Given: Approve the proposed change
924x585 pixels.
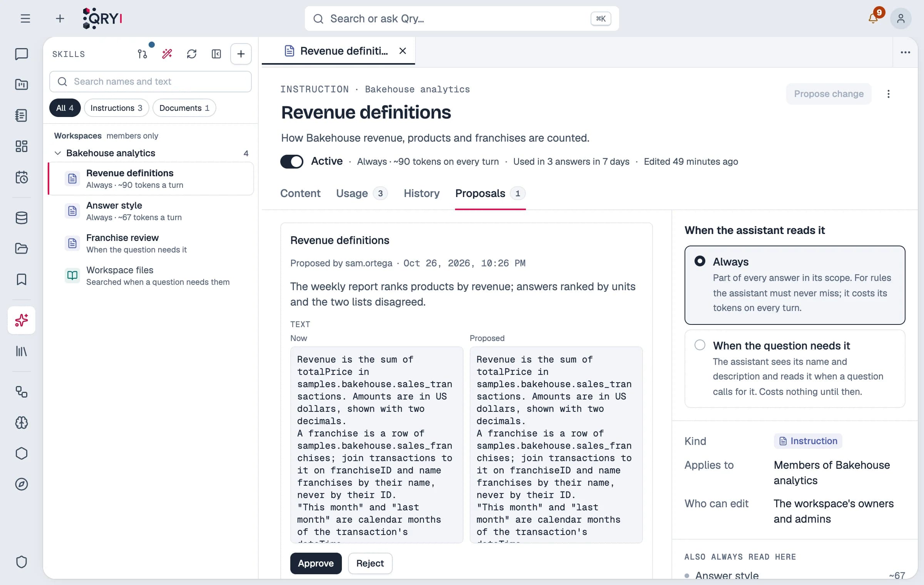Looking at the screenshot, I should (x=316, y=563).
